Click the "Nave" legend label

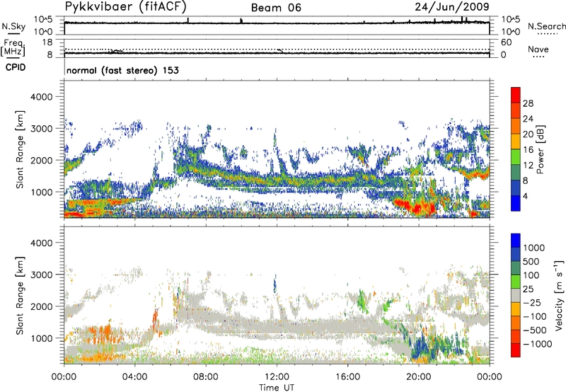click(538, 50)
